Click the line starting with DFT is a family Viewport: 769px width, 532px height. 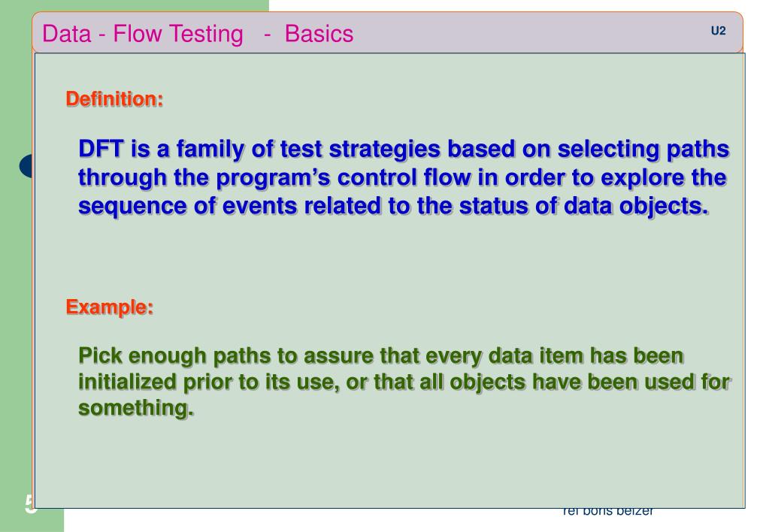point(404,149)
